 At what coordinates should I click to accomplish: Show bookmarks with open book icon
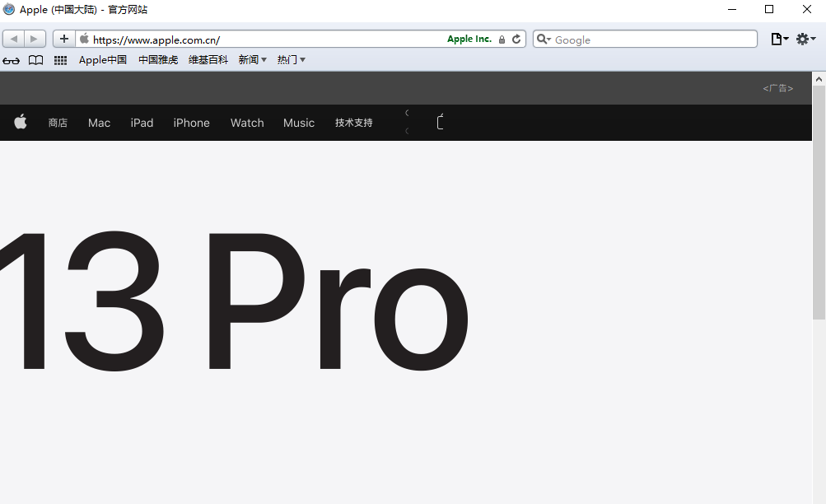[35, 60]
